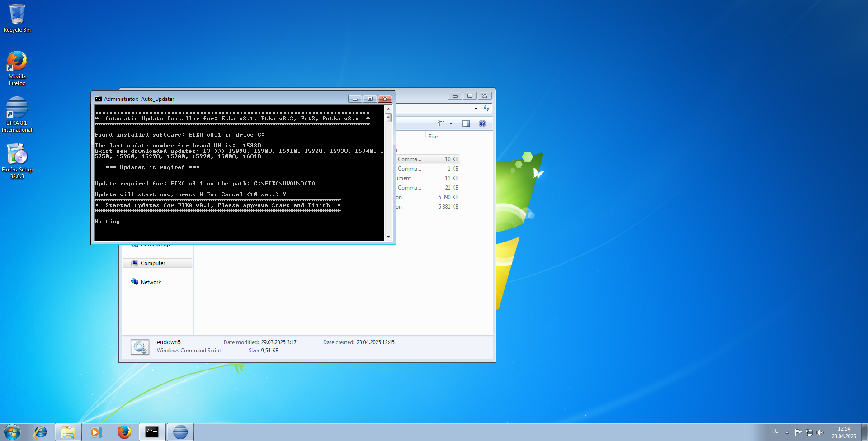The height and width of the screenshot is (441, 868).
Task: Open the Auto_Updater console system menu icon
Action: click(x=98, y=99)
